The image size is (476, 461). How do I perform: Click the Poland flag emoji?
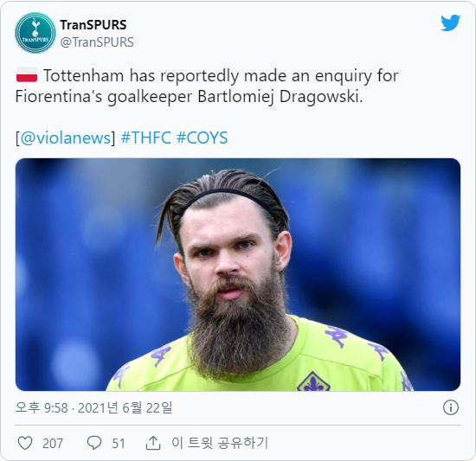coord(27,75)
